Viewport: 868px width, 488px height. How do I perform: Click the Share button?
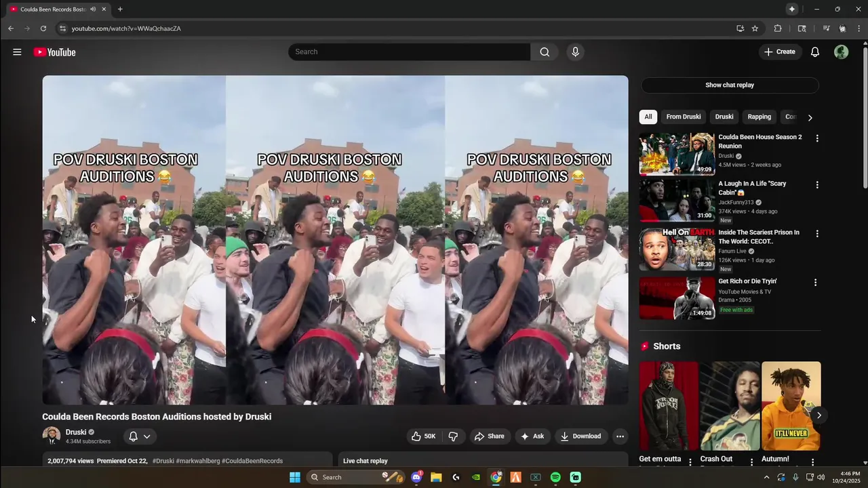coord(489,436)
